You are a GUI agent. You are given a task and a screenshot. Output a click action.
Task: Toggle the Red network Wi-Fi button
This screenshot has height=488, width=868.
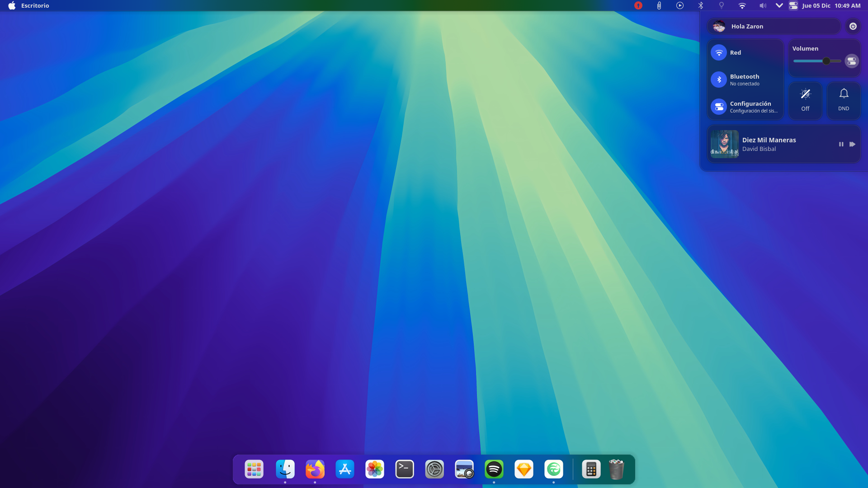click(719, 52)
